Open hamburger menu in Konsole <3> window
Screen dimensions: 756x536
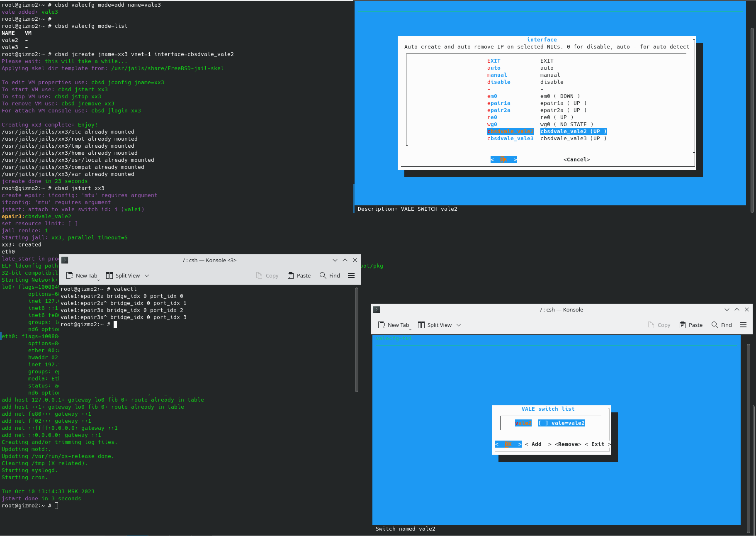[x=351, y=275]
